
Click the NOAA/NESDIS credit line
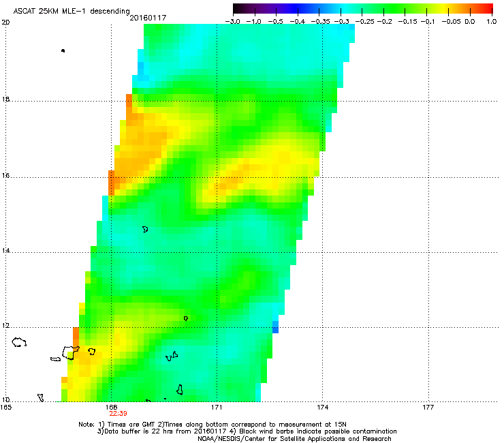294,439
